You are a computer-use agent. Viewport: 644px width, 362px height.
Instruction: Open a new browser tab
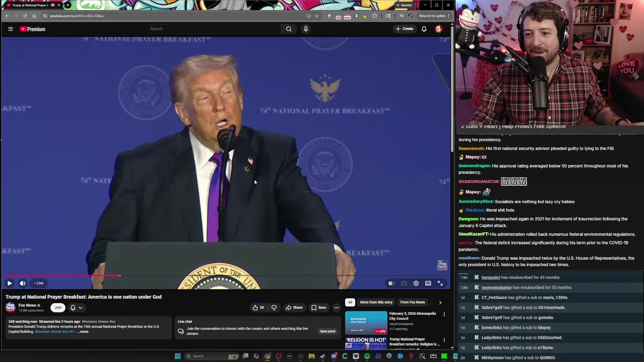click(x=68, y=5)
